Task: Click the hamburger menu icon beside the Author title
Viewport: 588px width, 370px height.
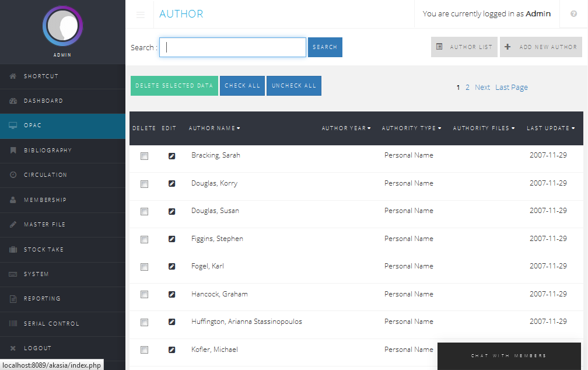Action: click(x=141, y=15)
